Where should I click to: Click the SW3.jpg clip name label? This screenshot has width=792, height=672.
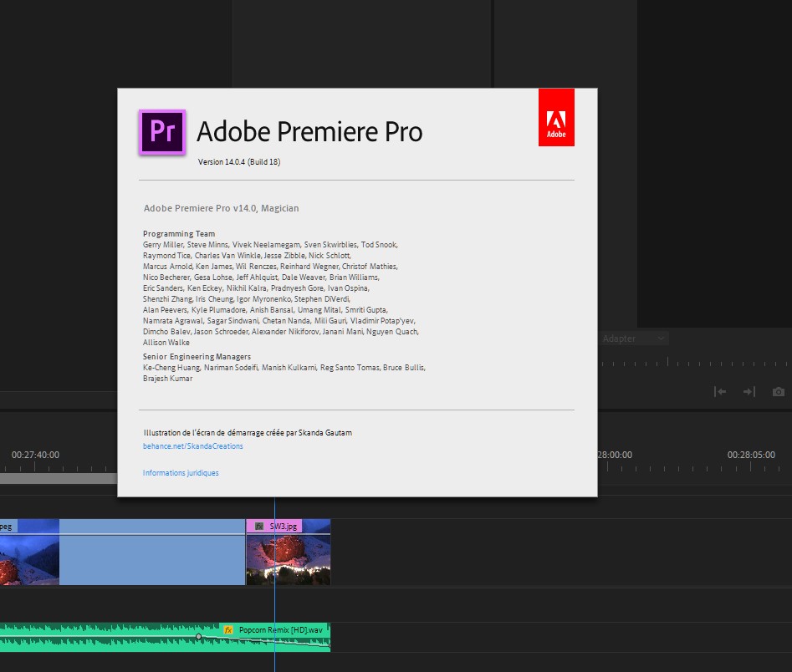pyautogui.click(x=284, y=526)
